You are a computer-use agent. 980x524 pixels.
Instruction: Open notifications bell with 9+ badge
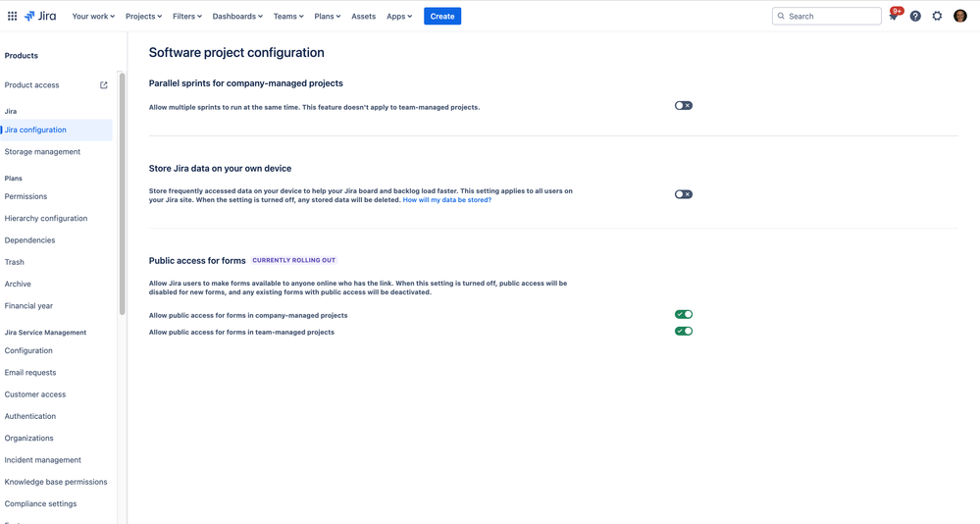pyautogui.click(x=895, y=16)
